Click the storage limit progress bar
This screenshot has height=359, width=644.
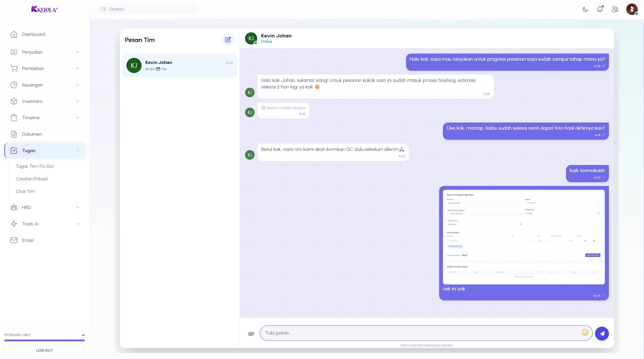click(44, 340)
